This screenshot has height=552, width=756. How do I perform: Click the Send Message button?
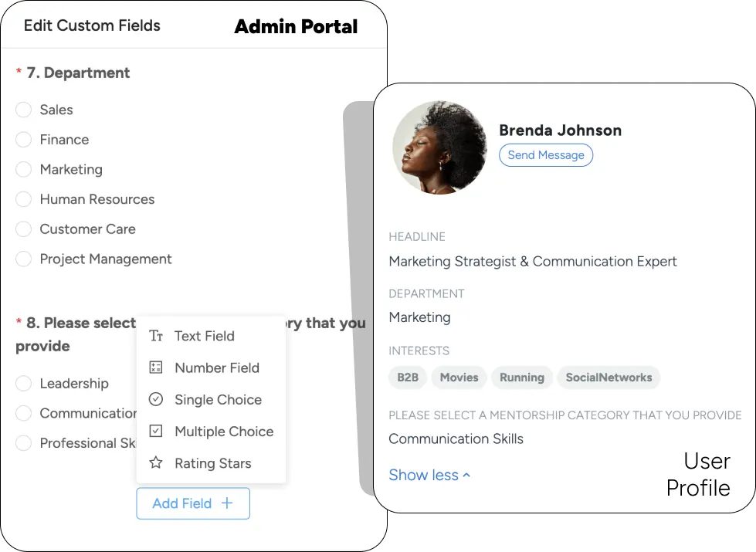(x=546, y=155)
